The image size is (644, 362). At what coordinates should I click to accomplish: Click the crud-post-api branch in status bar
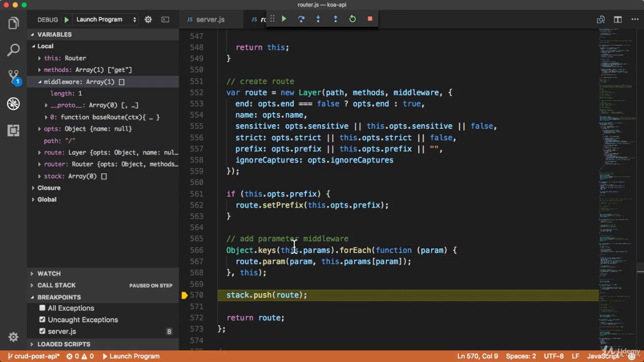(x=33, y=356)
